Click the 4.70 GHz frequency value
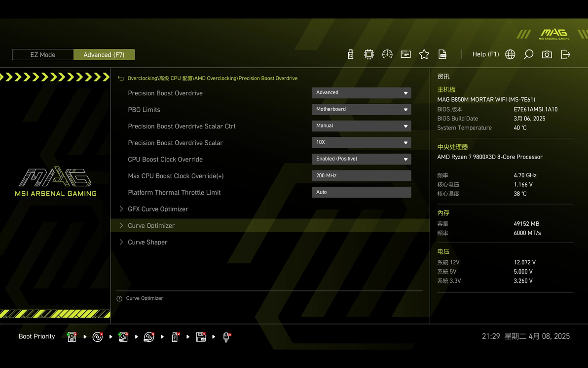Screen dimensions: 588x368 (525, 175)
